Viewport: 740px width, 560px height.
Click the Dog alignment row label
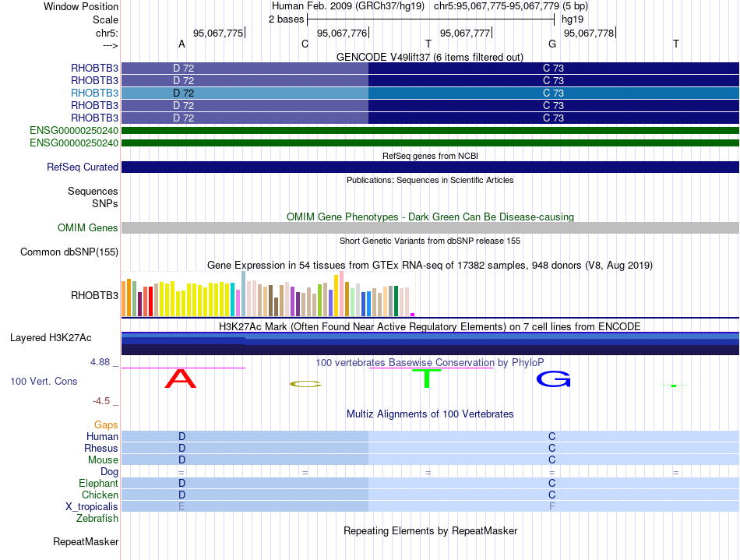pos(109,472)
